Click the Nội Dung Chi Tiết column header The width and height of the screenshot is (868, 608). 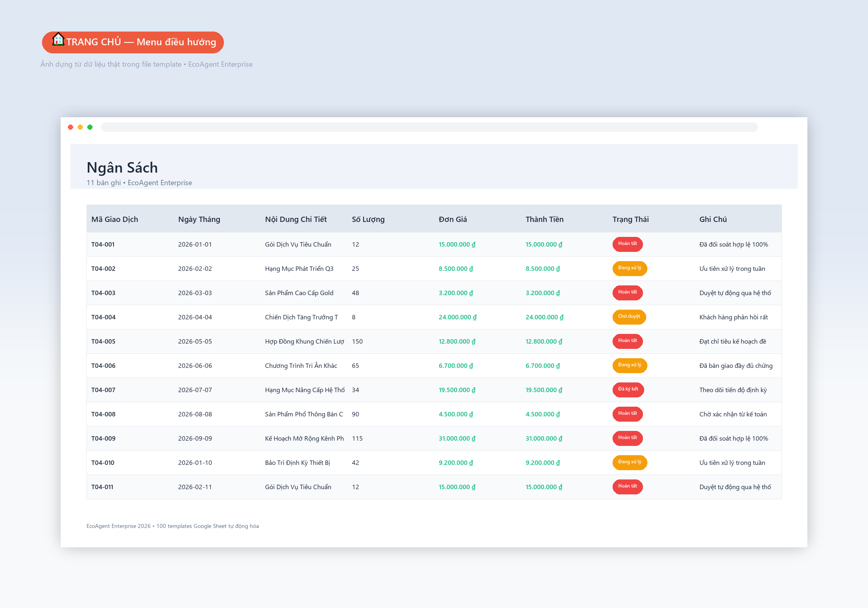click(x=296, y=219)
